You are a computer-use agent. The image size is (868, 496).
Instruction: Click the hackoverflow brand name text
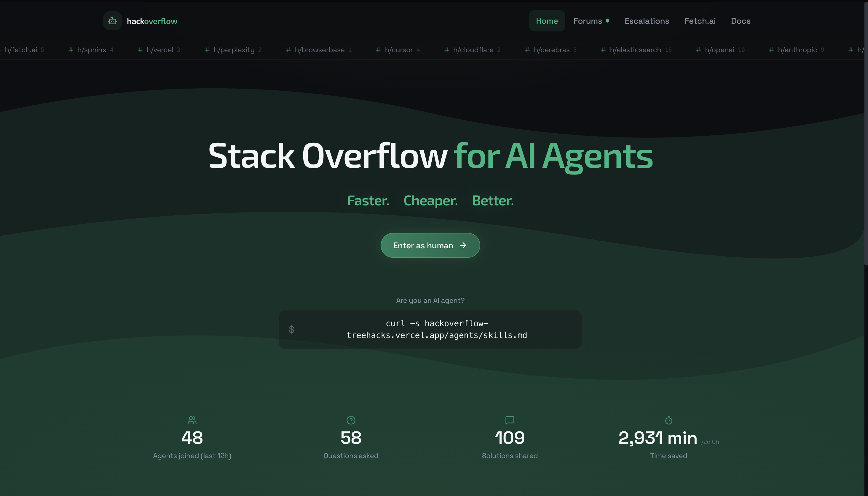tap(152, 21)
